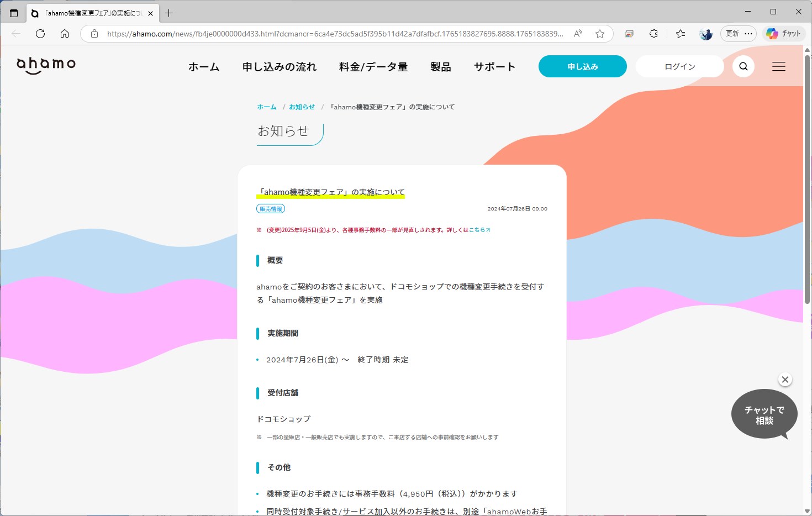Click the page scrollbar down arrow
812x516 pixels.
click(807, 511)
